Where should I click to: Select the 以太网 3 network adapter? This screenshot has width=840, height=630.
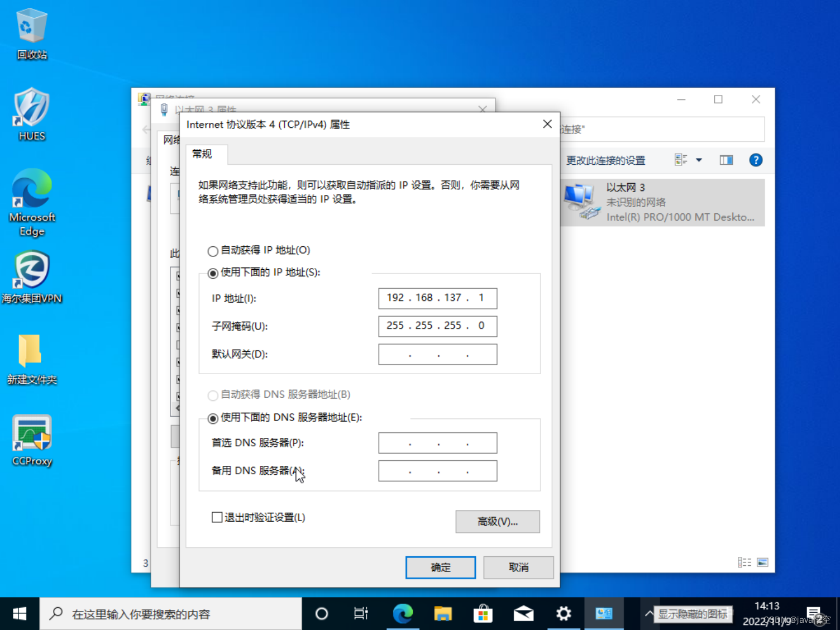(662, 202)
